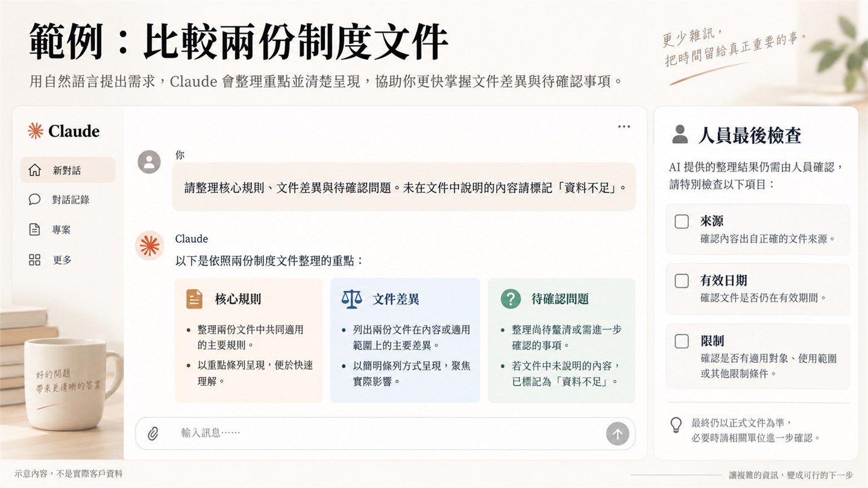Click the document icon beside 專案

(x=35, y=230)
